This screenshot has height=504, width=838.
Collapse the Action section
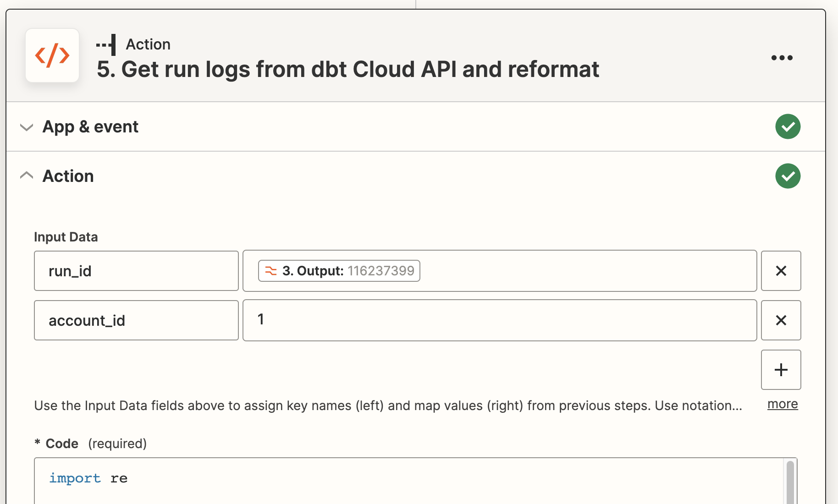click(x=68, y=175)
